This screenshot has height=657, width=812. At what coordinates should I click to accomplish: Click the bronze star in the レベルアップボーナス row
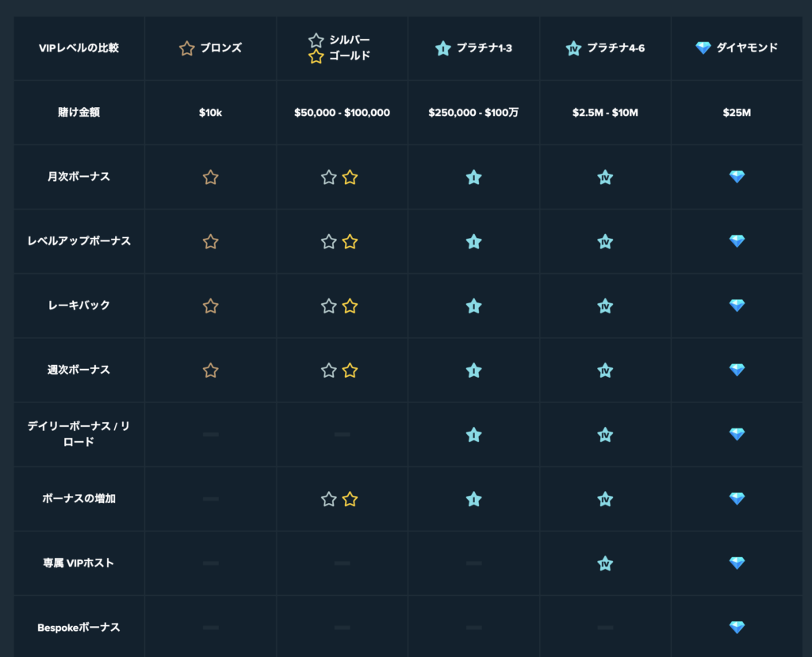pos(210,241)
